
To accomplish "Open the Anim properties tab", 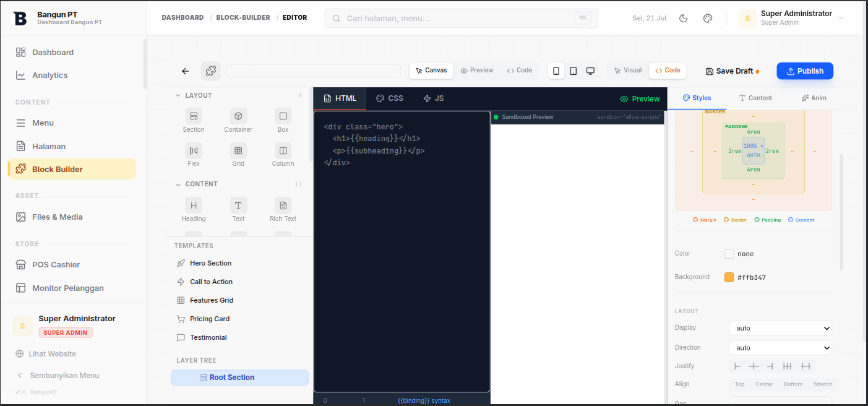I will (814, 98).
